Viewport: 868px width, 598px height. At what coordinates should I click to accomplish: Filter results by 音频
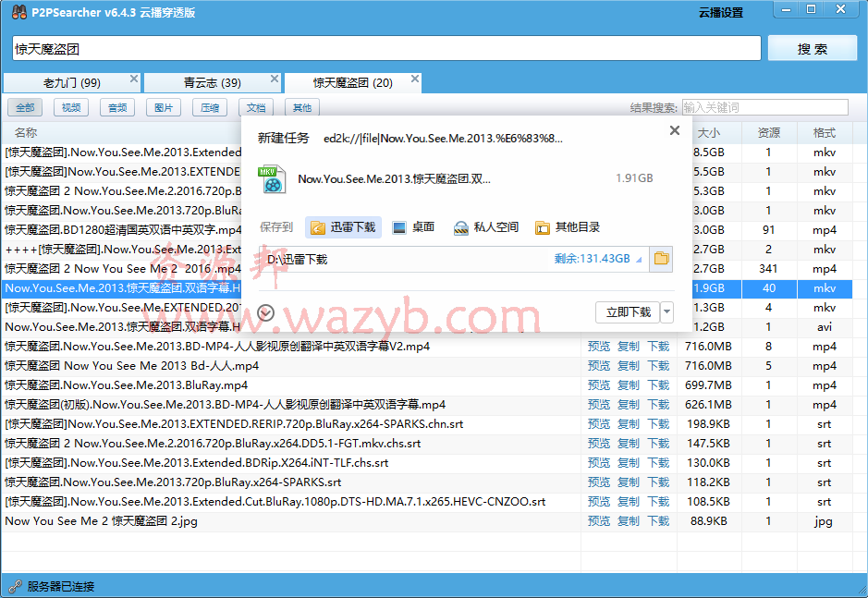(x=117, y=107)
